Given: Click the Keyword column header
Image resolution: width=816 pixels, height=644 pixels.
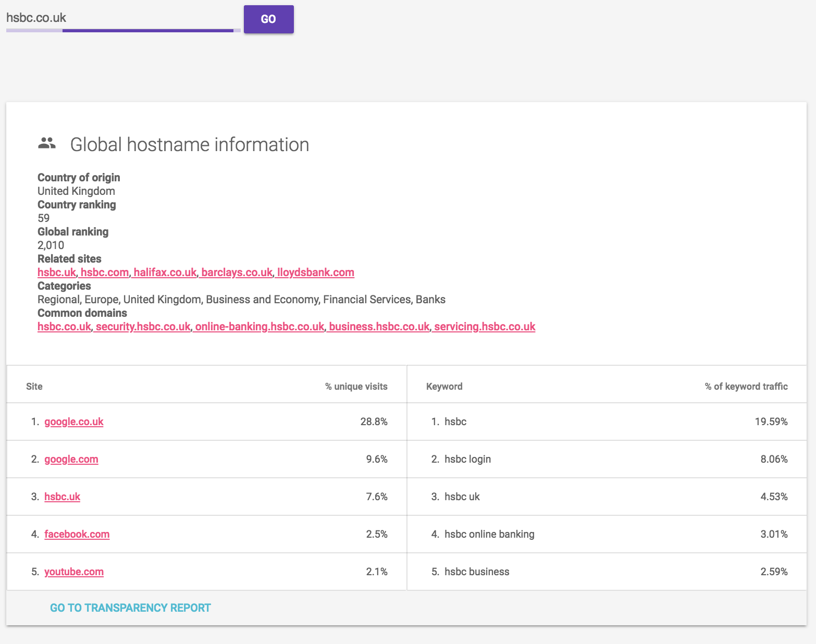Looking at the screenshot, I should pyautogui.click(x=444, y=386).
